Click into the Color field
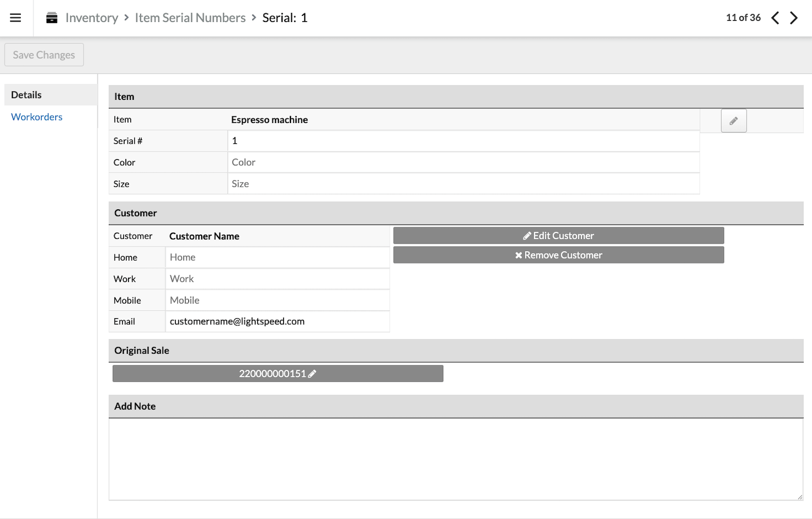812x519 pixels. (463, 162)
